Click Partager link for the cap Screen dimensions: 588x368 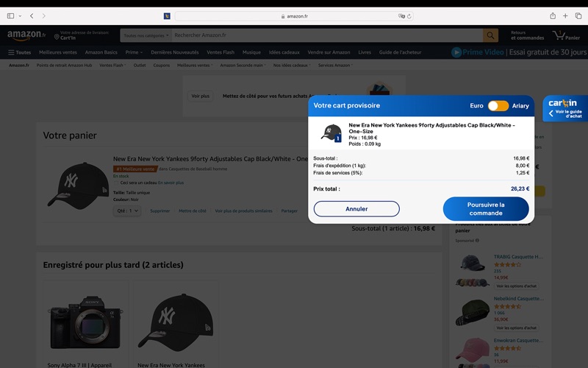coord(289,211)
